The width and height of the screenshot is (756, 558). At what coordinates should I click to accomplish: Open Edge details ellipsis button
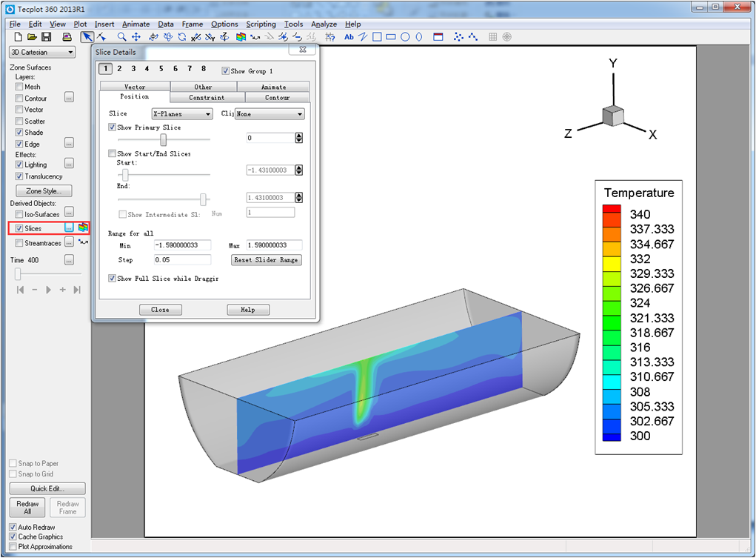[x=70, y=143]
